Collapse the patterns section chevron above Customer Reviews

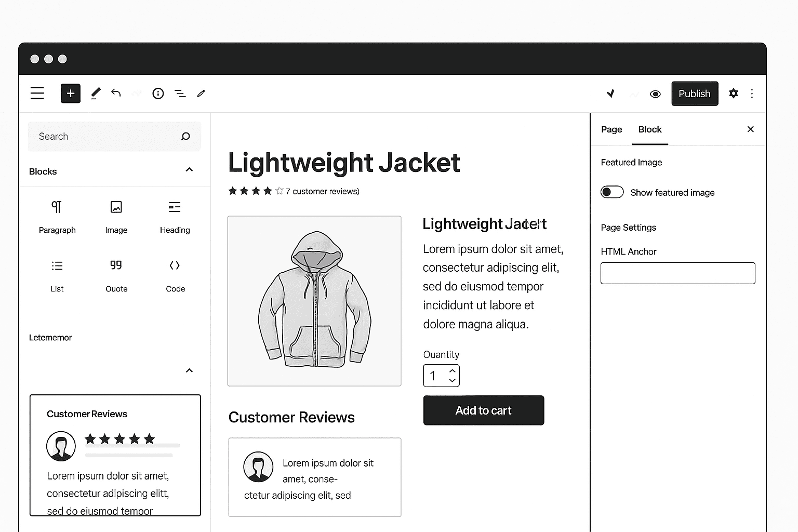(189, 370)
